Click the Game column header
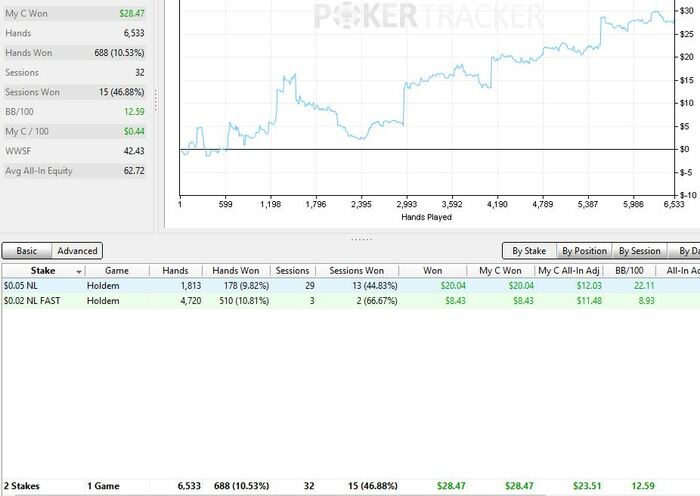This screenshot has height=496, width=700. [117, 271]
